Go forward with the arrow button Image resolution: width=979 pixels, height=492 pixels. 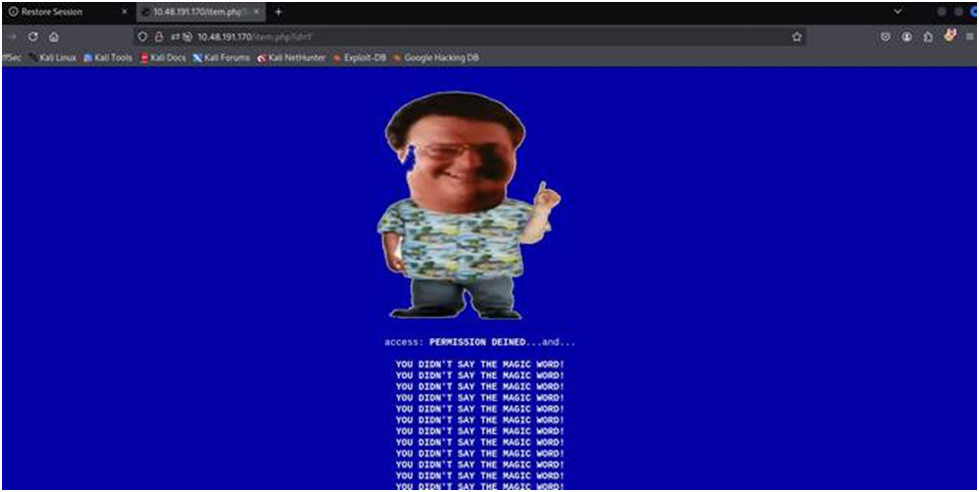(x=12, y=37)
